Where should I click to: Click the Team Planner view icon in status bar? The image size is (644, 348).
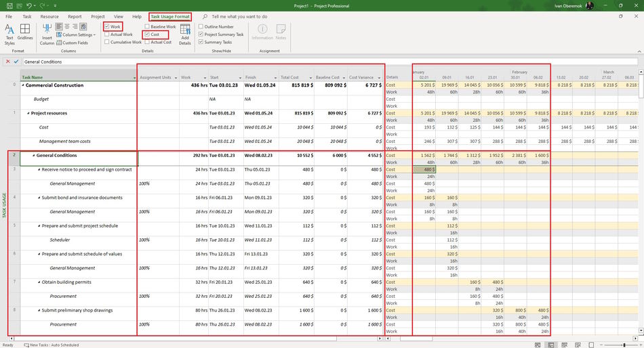click(564, 345)
